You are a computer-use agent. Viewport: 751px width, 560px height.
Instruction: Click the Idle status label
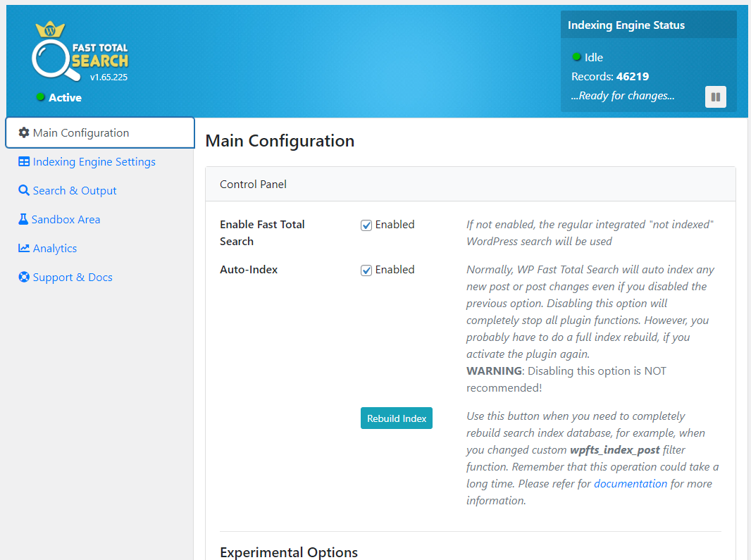pyautogui.click(x=594, y=58)
